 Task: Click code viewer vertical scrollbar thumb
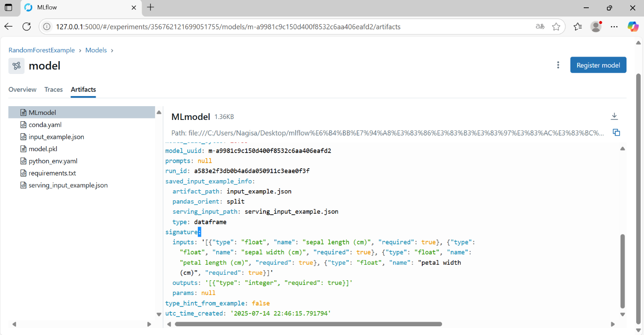click(623, 271)
